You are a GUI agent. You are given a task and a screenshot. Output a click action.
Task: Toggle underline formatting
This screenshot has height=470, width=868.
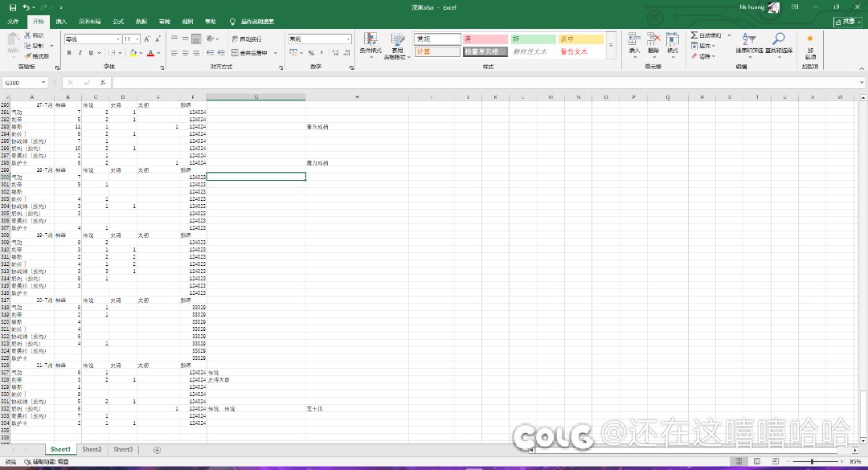pyautogui.click(x=91, y=53)
